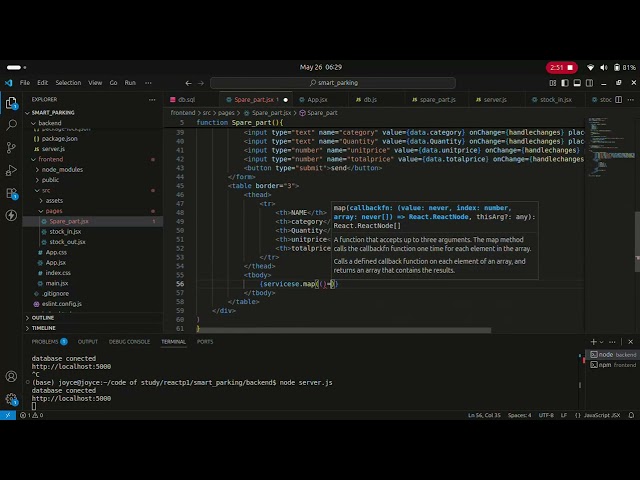Close the terminal panel
640x480 pixels.
[x=631, y=342]
